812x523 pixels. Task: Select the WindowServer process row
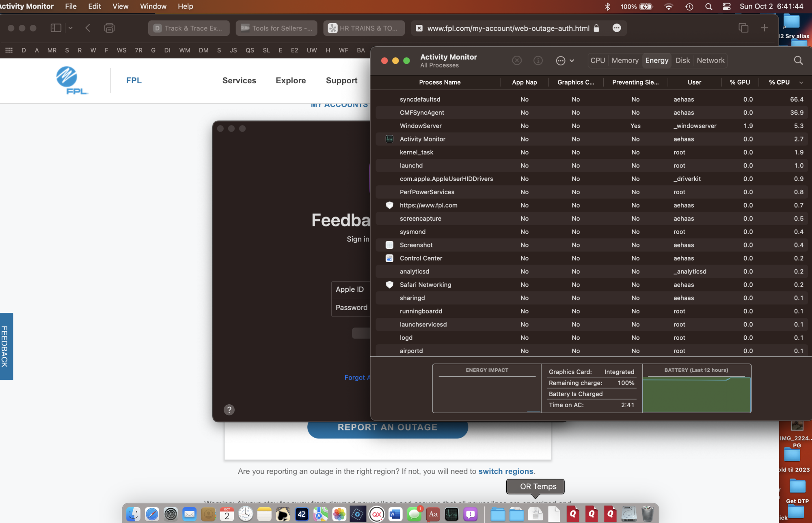(421, 126)
